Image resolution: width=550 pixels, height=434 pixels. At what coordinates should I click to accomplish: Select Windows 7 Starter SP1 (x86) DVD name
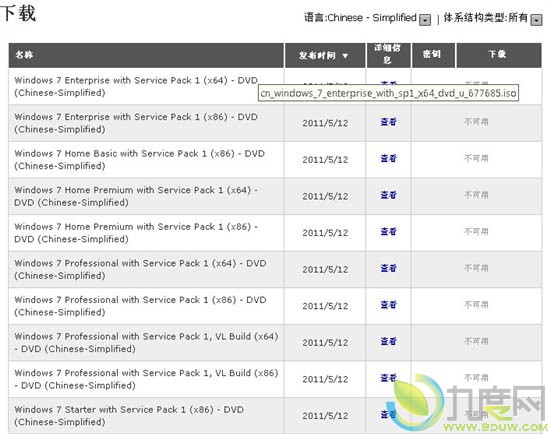pyautogui.click(x=129, y=415)
